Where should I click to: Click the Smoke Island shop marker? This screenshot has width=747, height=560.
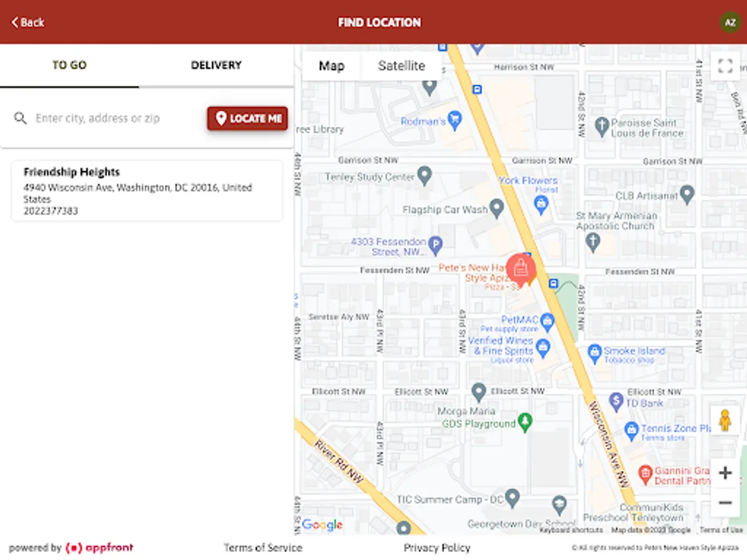coord(594,352)
